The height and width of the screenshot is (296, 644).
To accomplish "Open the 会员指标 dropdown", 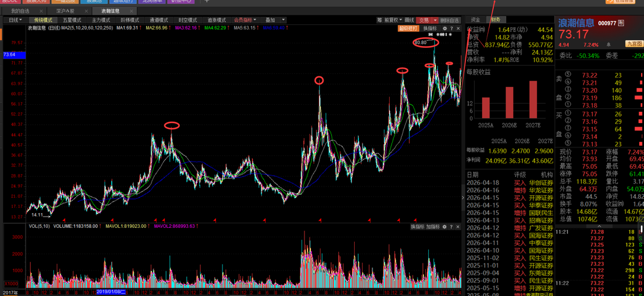I will point(245,20).
